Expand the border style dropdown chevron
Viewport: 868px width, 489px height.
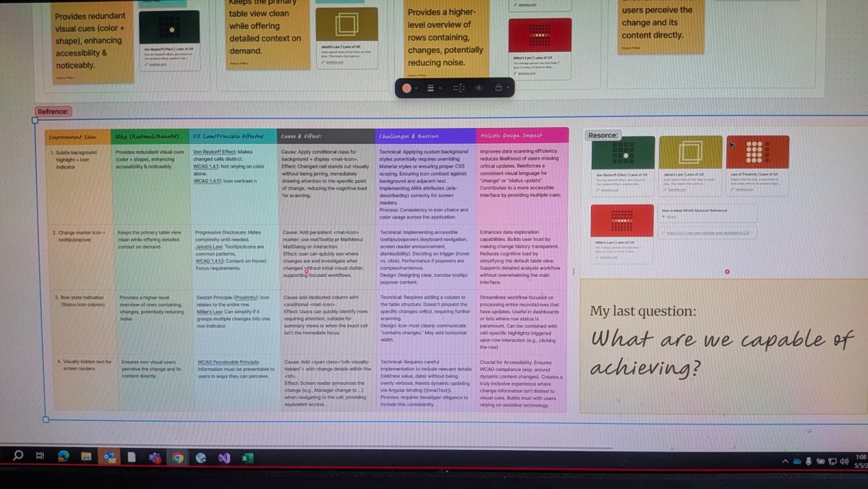[441, 88]
